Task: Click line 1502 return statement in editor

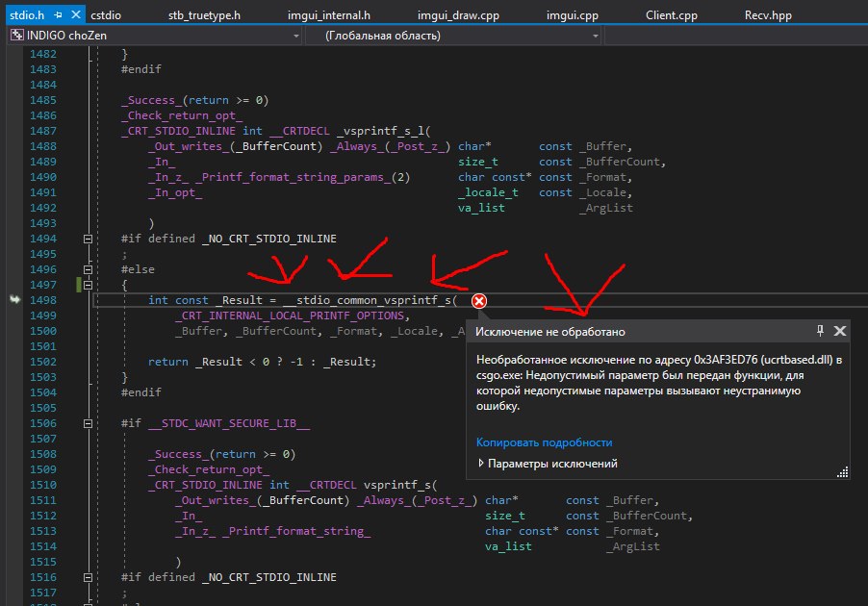Action: pos(262,362)
